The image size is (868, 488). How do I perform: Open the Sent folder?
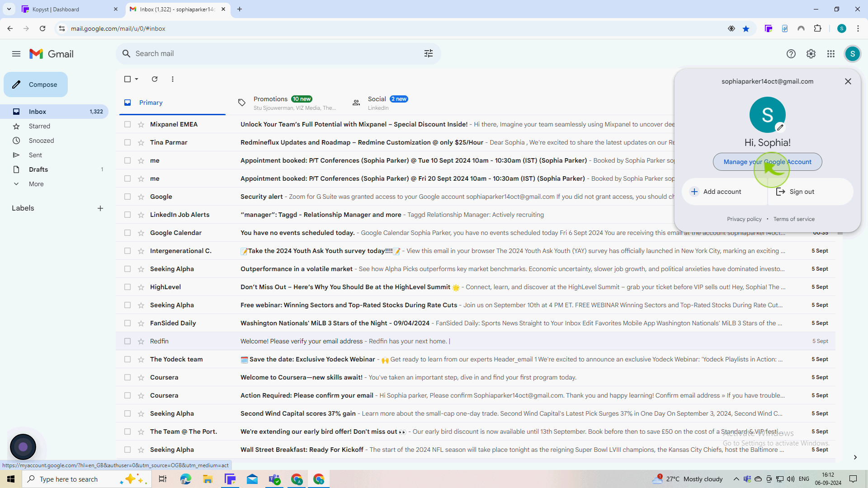35,155
